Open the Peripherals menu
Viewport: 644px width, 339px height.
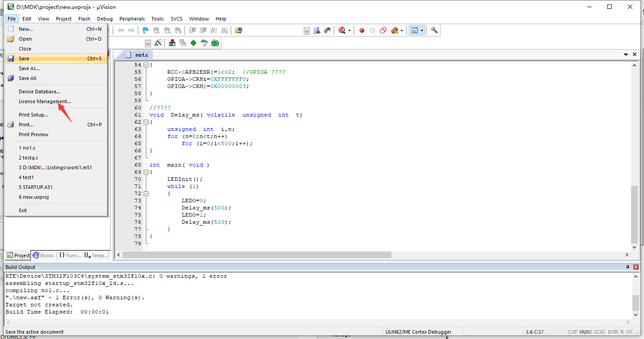tap(132, 19)
